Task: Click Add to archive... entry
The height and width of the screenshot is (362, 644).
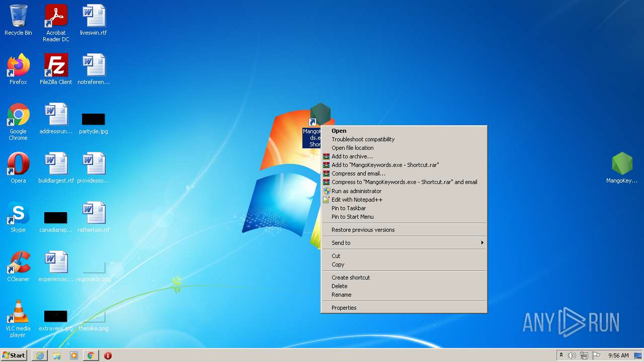Action: 404,156
